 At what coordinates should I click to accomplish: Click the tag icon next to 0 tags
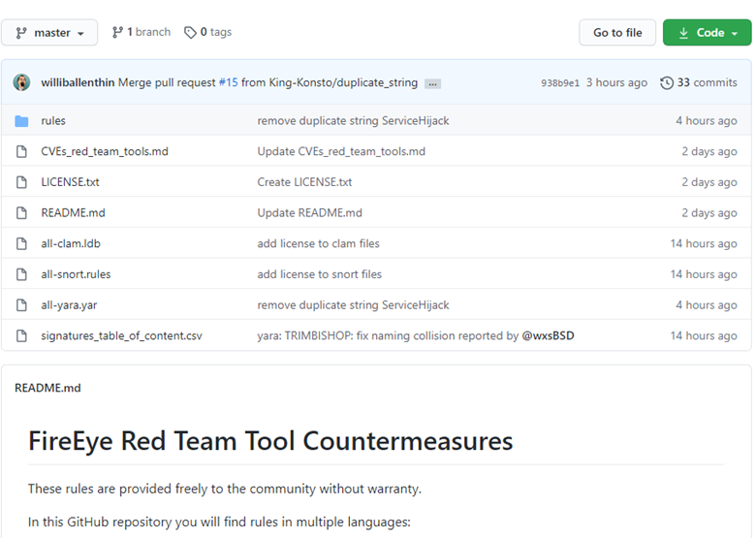[190, 32]
